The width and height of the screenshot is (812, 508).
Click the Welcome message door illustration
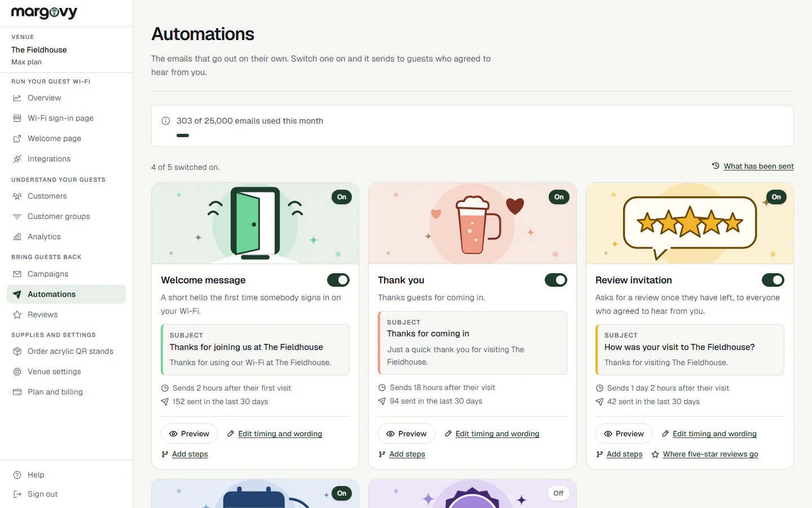point(255,223)
